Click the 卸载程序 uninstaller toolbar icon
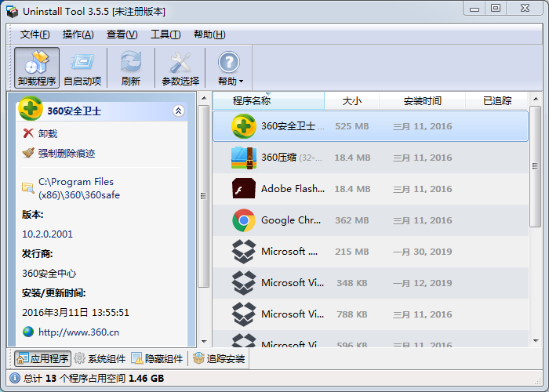The height and width of the screenshot is (392, 549). 37,67
